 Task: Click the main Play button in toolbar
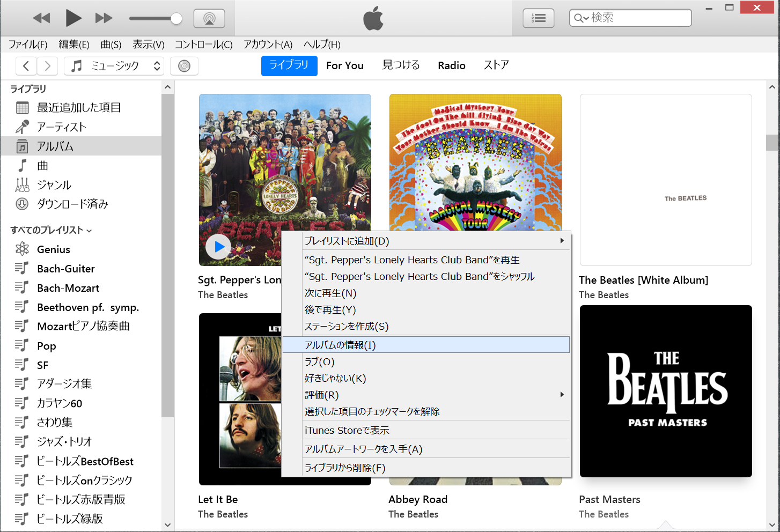pyautogui.click(x=73, y=18)
